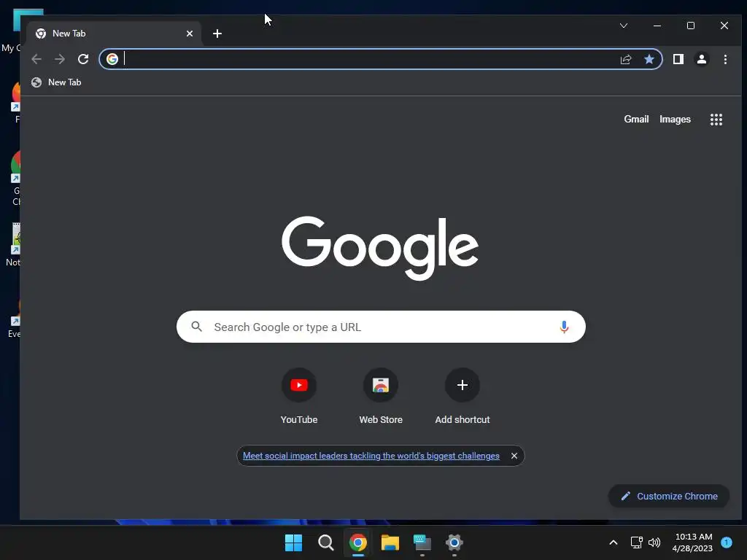Open the social impact leaders link
Image resolution: width=747 pixels, height=560 pixels.
(x=371, y=456)
